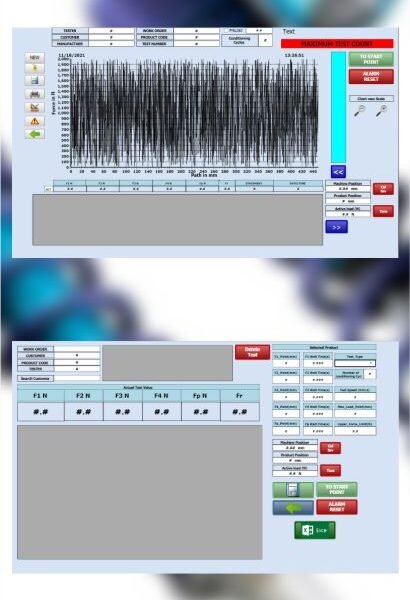Click the blue << collapse button
410x600 pixels.
click(338, 172)
